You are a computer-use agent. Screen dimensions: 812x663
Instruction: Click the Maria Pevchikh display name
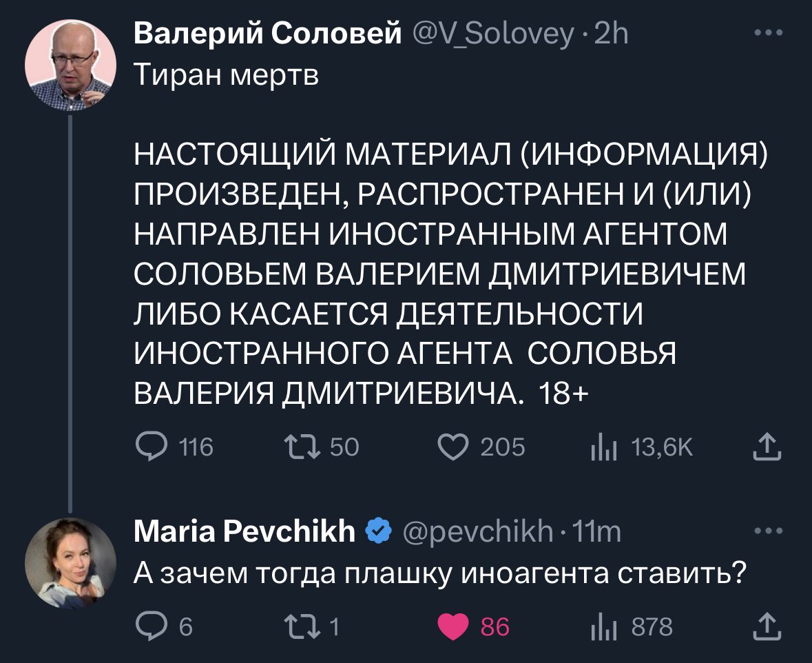(244, 531)
